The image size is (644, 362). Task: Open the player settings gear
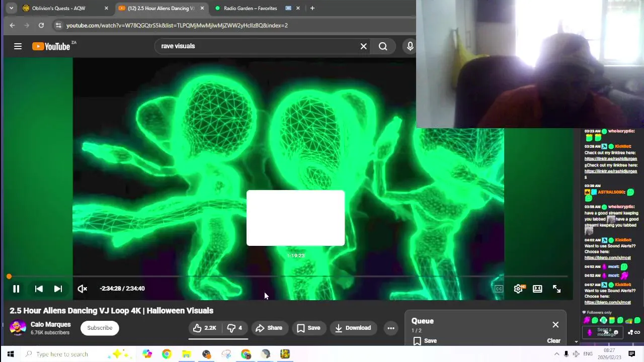pos(519,289)
